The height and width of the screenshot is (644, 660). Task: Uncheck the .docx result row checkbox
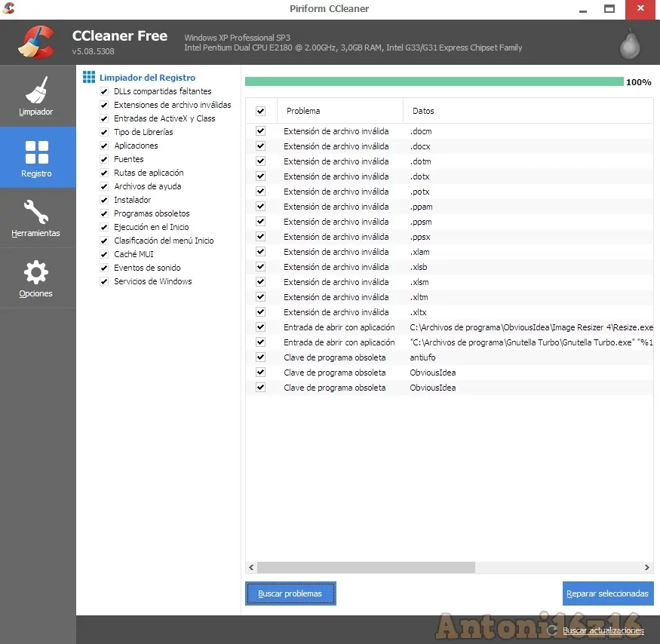260,146
